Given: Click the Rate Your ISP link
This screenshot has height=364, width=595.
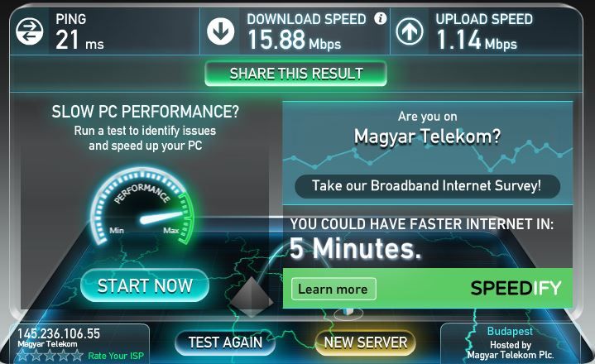Looking at the screenshot, I should pos(116,356).
